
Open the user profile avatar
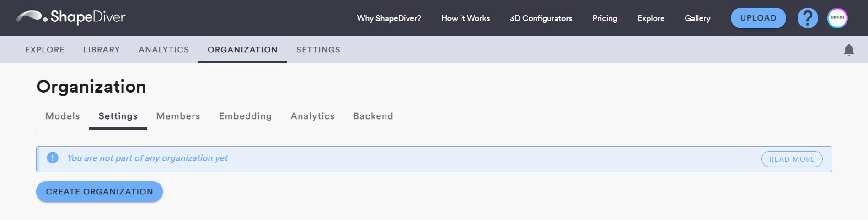pos(837,18)
